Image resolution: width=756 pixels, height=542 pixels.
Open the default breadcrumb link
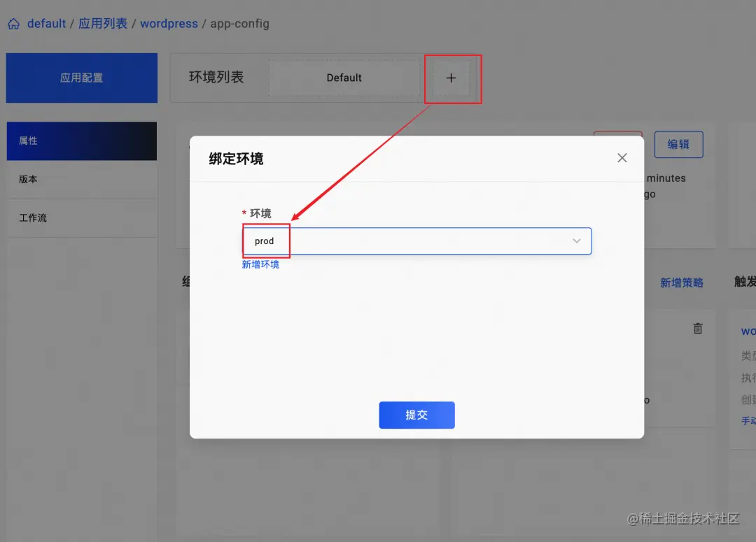pos(46,24)
